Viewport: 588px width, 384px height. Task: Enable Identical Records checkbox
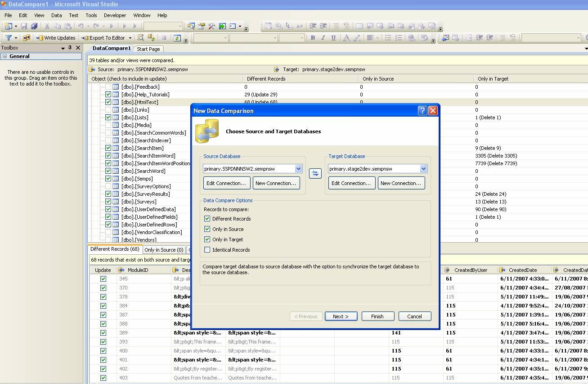(x=207, y=250)
